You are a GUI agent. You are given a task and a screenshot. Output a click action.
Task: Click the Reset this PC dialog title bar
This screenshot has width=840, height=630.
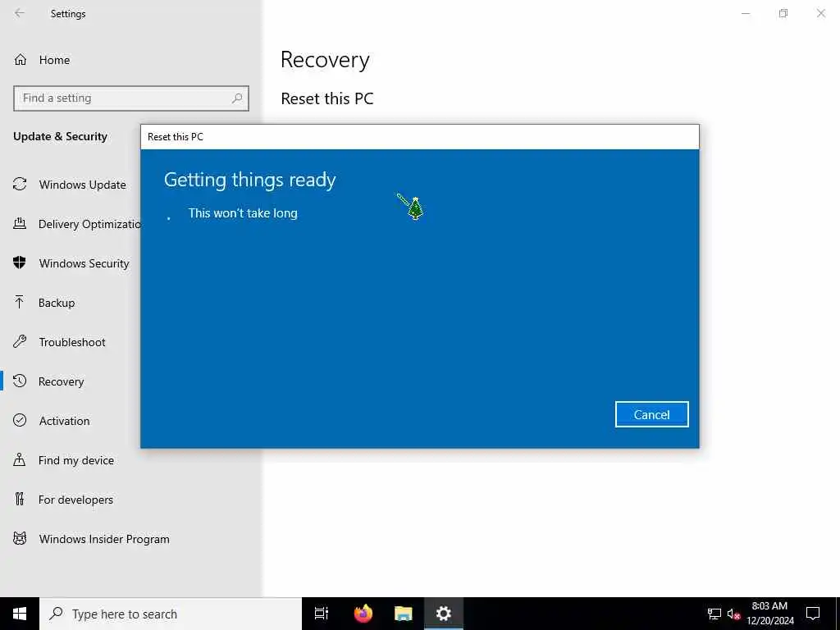[419, 137]
